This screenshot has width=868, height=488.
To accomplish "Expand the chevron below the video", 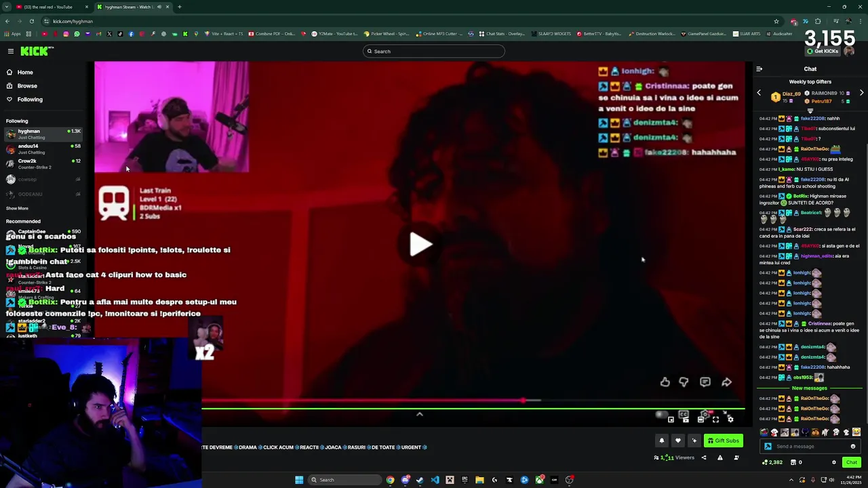I will [420, 414].
